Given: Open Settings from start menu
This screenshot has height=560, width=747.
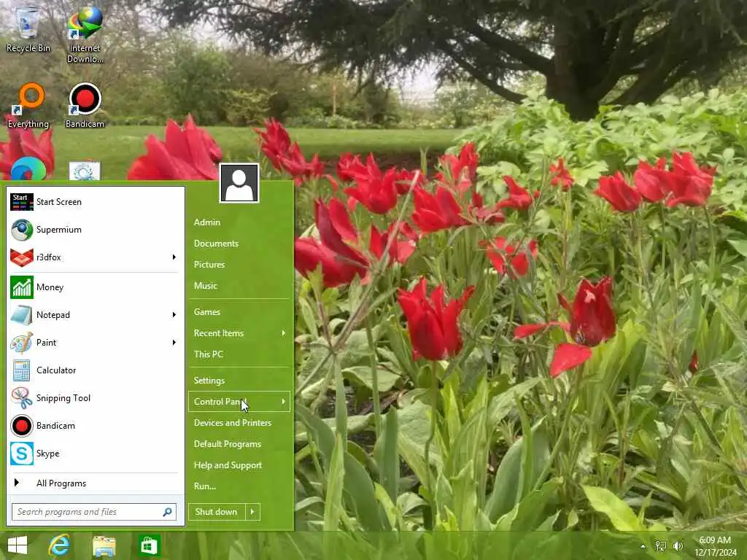Looking at the screenshot, I should 209,381.
